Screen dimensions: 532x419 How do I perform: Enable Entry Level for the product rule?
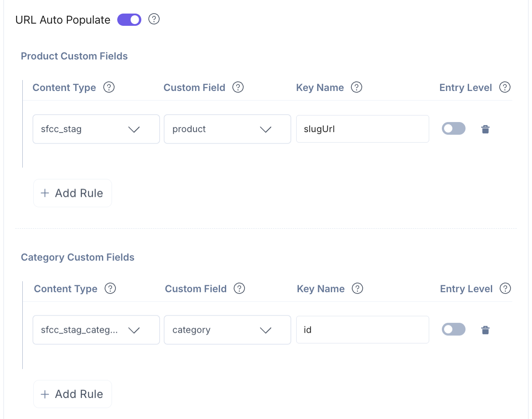pos(453,128)
